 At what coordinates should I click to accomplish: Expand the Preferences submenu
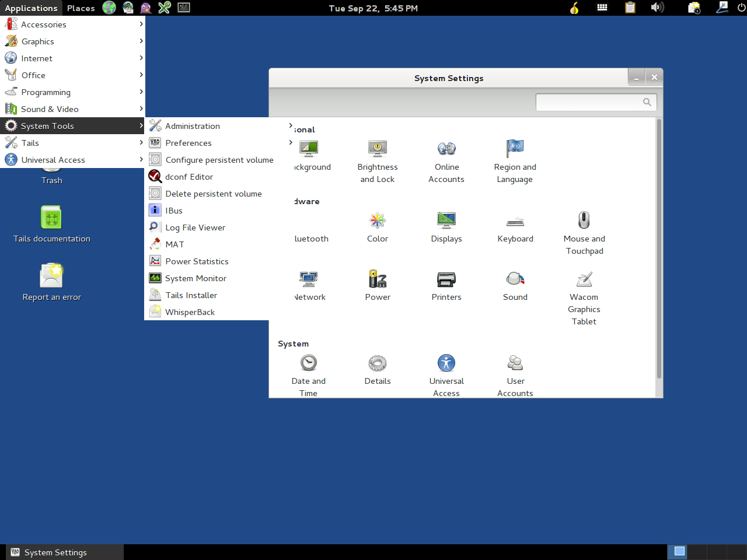coord(189,143)
